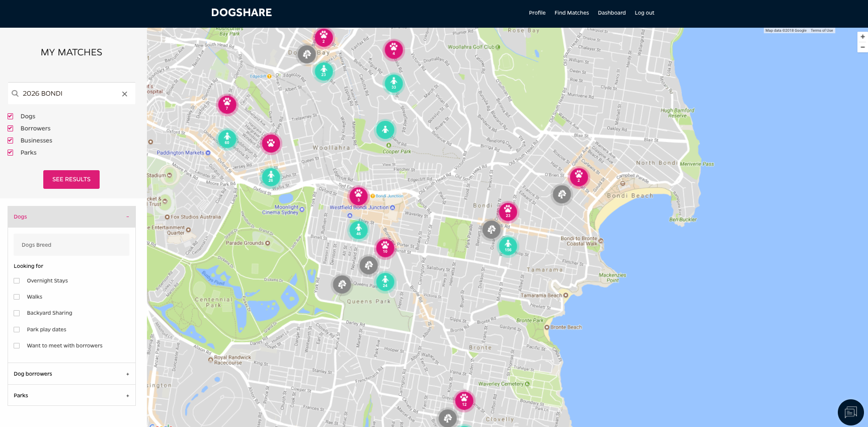This screenshot has height=427, width=868.
Task: Uncheck the Dogs filter checkbox
Action: 10,116
